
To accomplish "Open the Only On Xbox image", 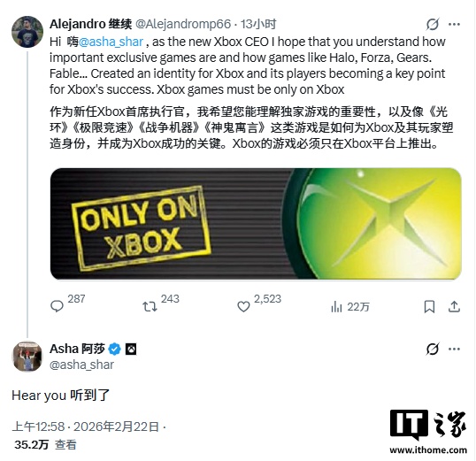I will tap(256, 224).
